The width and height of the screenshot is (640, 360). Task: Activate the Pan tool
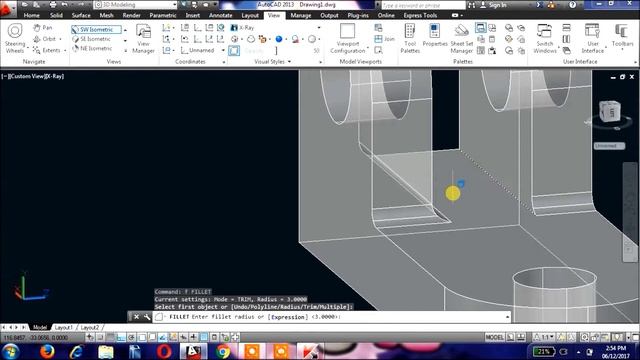coord(43,27)
